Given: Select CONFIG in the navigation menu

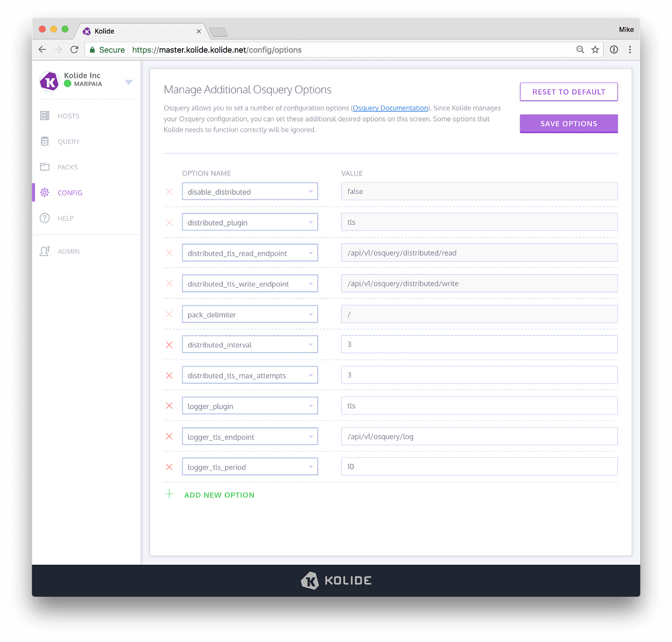Looking at the screenshot, I should [x=70, y=192].
